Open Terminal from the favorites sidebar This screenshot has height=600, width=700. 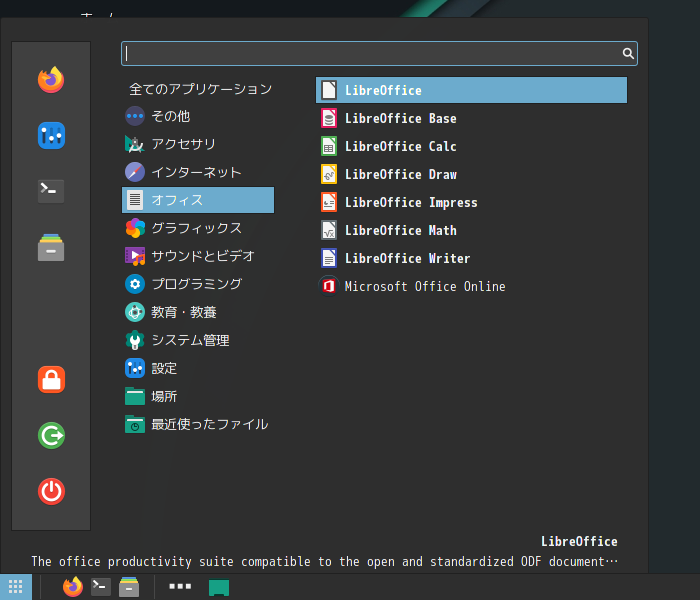click(51, 191)
